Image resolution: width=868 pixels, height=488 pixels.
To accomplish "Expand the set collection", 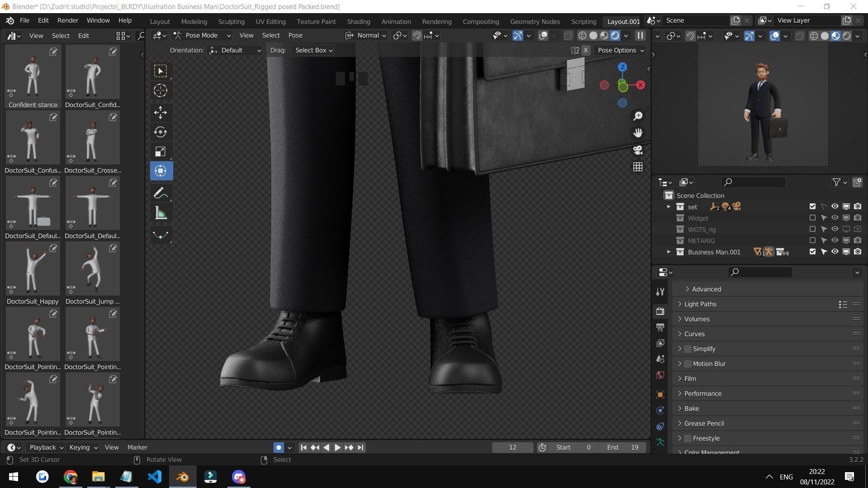I will point(669,206).
